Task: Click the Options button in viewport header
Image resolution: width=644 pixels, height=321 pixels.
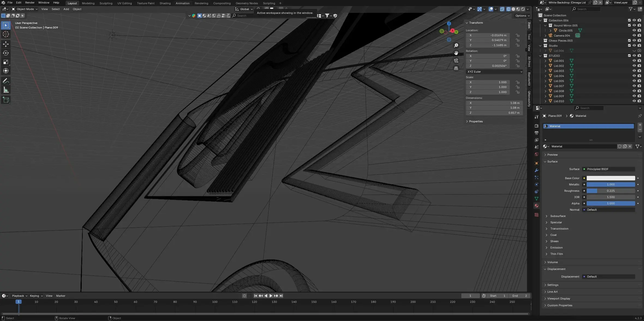Action: pos(522,16)
